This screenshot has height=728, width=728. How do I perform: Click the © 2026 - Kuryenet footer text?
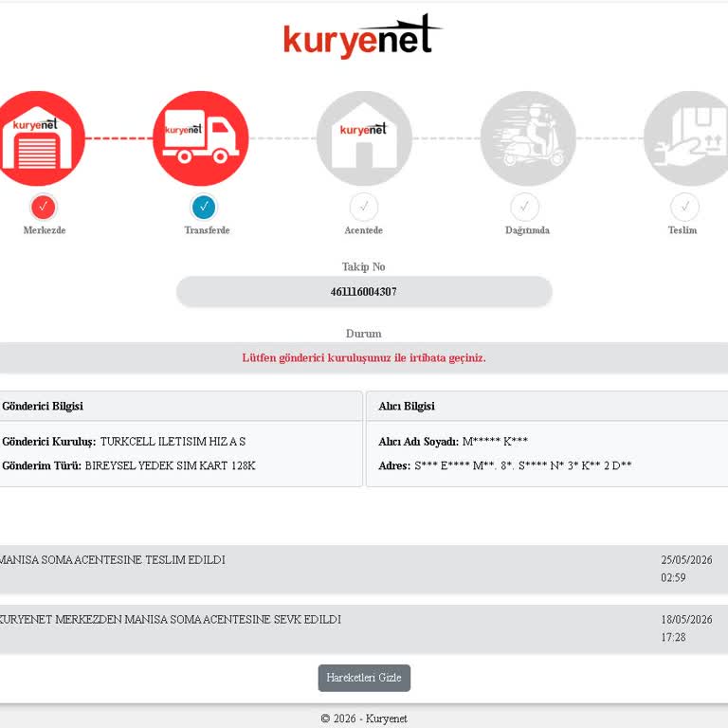tap(364, 719)
